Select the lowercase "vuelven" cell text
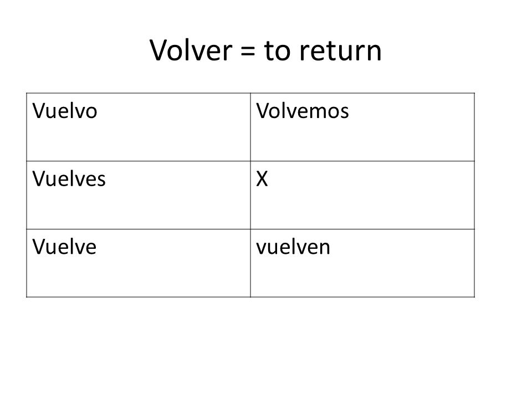Image resolution: width=532 pixels, height=399 pixels. (293, 247)
